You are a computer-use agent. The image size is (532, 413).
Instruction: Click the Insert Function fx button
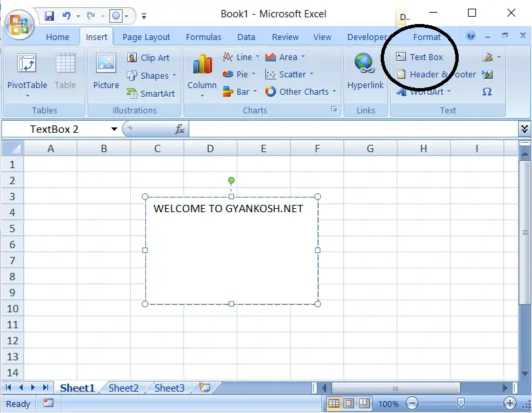(179, 129)
